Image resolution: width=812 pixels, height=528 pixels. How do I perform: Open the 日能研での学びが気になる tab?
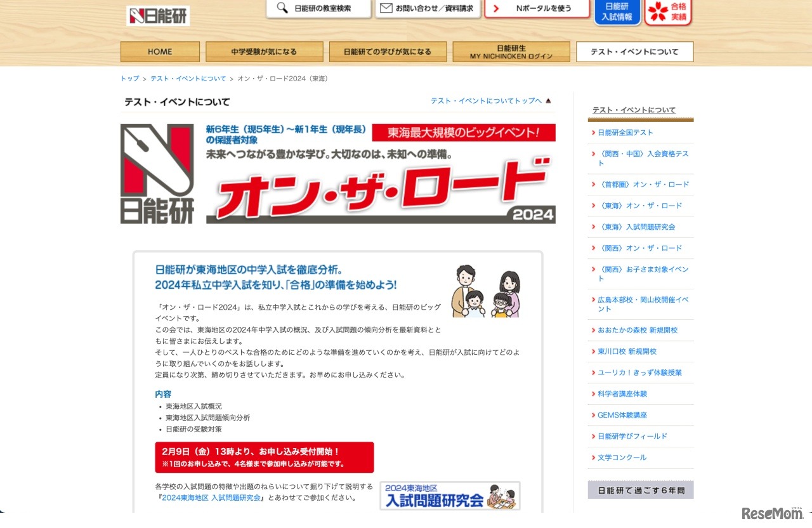[x=388, y=52]
